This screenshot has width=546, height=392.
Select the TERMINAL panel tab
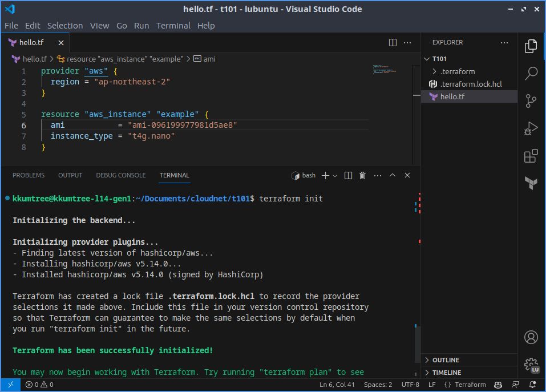174,175
